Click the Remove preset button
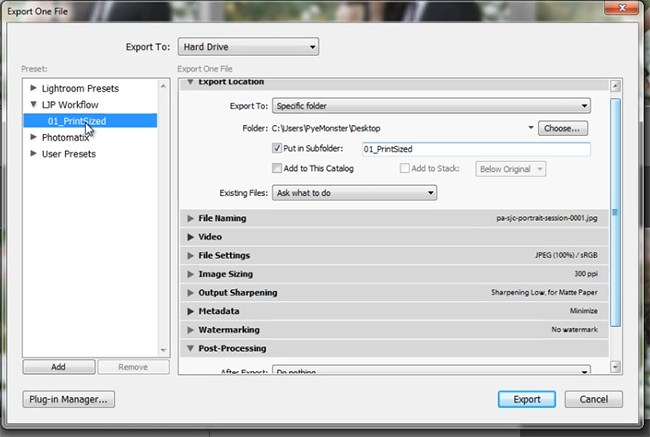Image resolution: width=650 pixels, height=437 pixels. pos(133,367)
